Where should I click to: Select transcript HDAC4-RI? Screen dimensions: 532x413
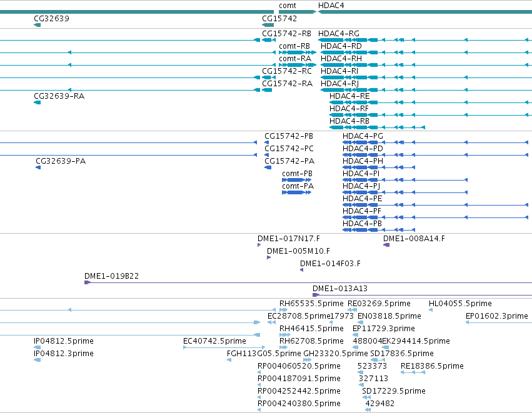click(x=339, y=71)
